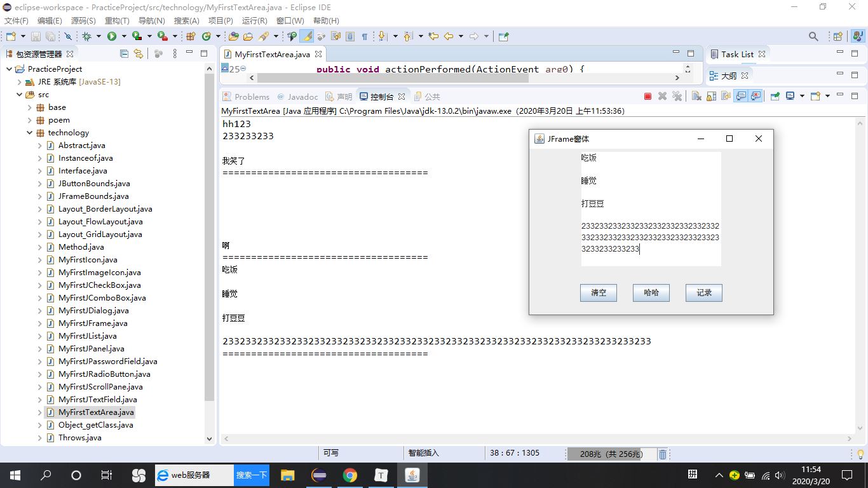Click the New file wizard icon
This screenshot has width=868, height=488.
point(11,36)
